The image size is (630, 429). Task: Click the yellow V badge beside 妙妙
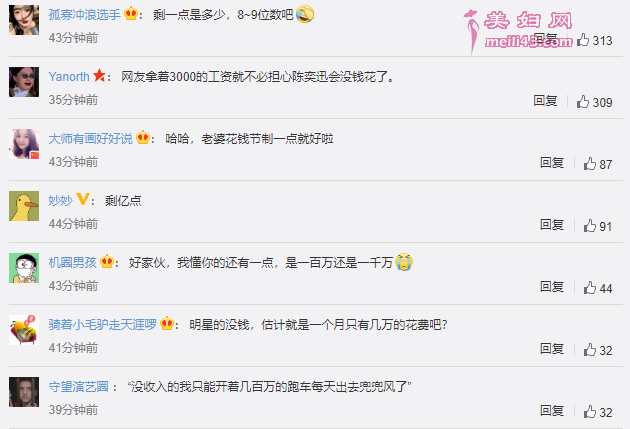(x=83, y=199)
